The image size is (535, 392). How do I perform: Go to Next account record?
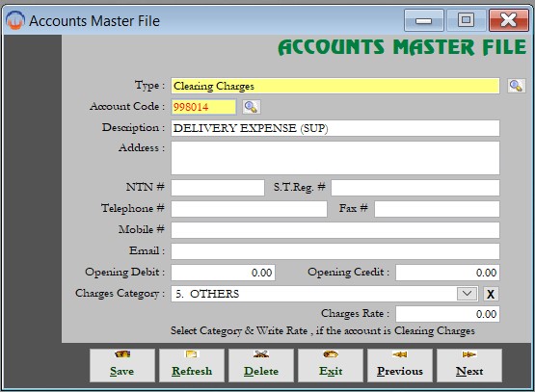(x=469, y=365)
